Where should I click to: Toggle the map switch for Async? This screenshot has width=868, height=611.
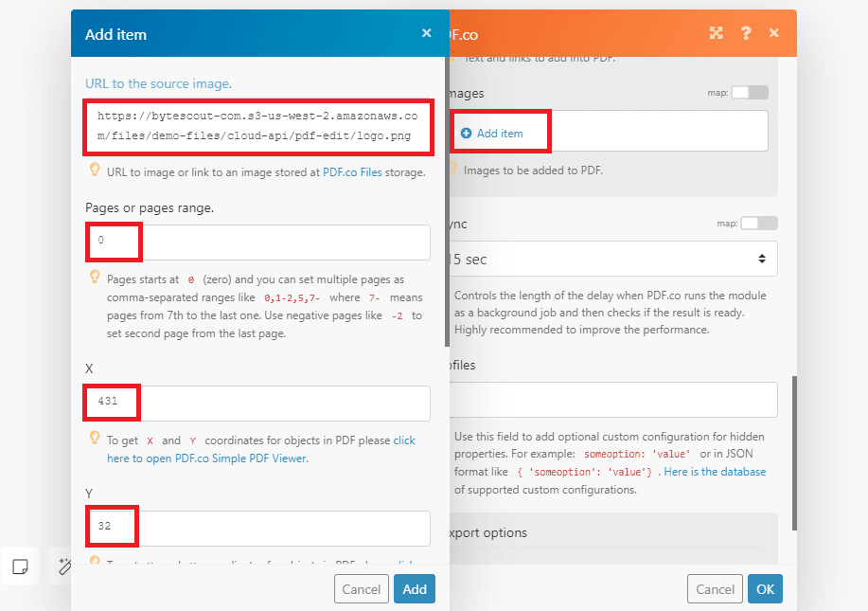tap(759, 224)
